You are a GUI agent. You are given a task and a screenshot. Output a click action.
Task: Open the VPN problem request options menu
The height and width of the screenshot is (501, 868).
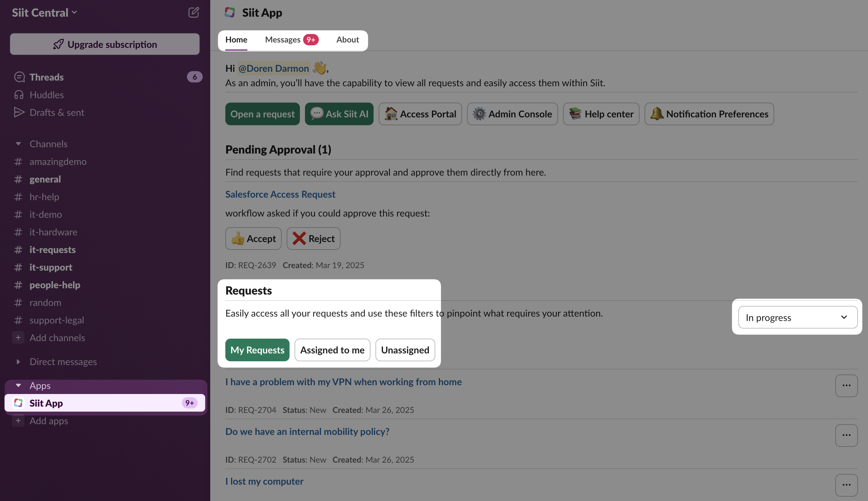[x=846, y=386]
